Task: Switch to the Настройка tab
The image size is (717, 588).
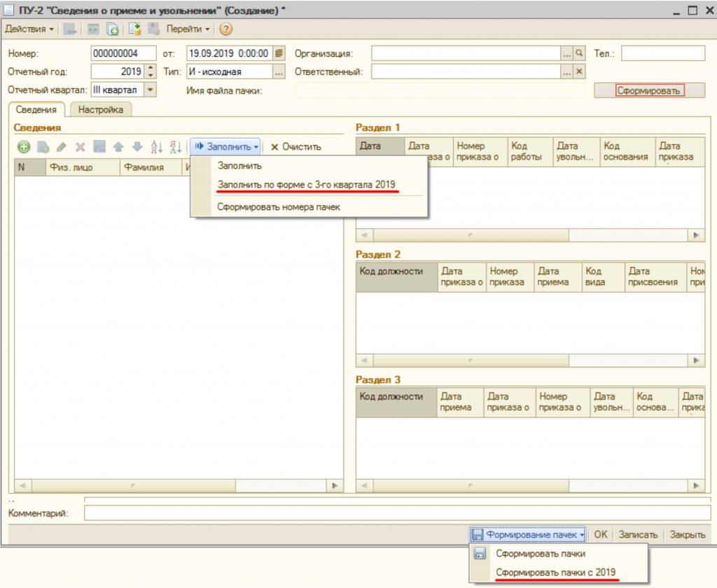Action: click(x=101, y=109)
